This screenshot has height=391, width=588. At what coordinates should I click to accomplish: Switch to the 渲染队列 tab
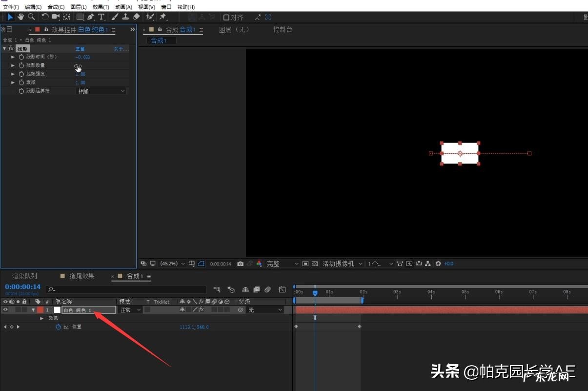[x=24, y=276]
